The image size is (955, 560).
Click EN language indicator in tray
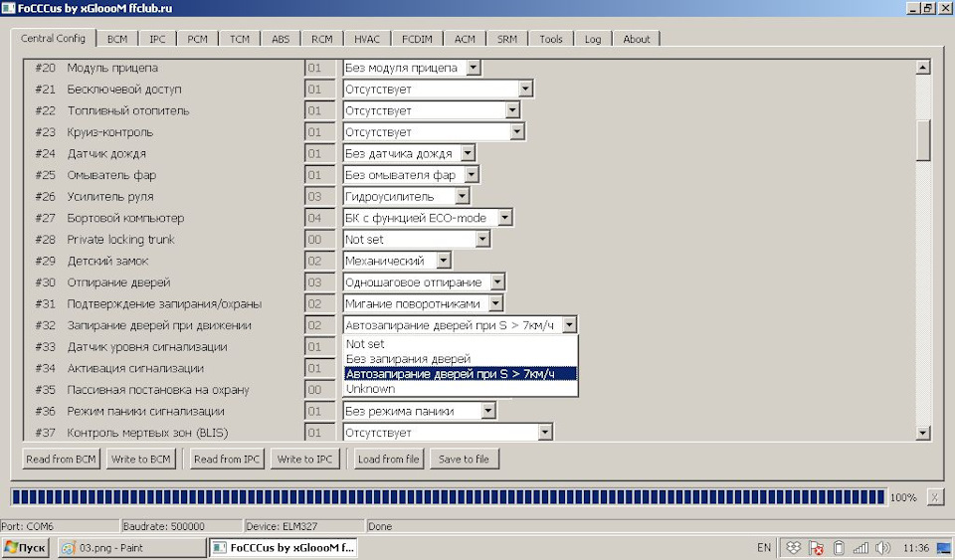[x=764, y=548]
